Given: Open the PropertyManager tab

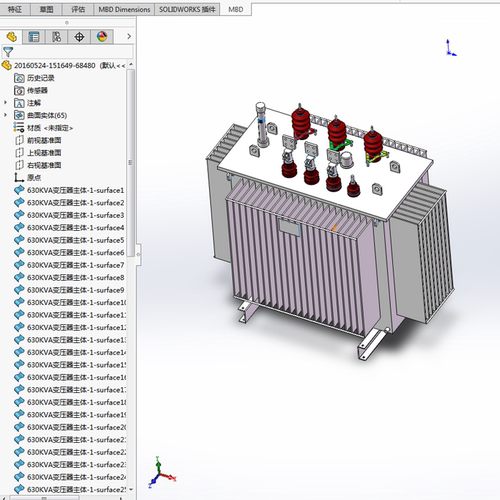Looking at the screenshot, I should (x=34, y=37).
